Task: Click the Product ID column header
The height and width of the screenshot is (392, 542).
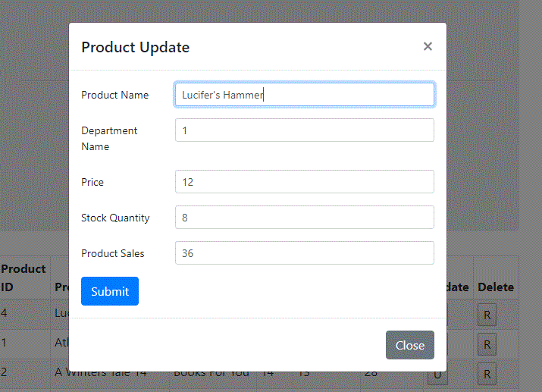Action: click(x=23, y=278)
